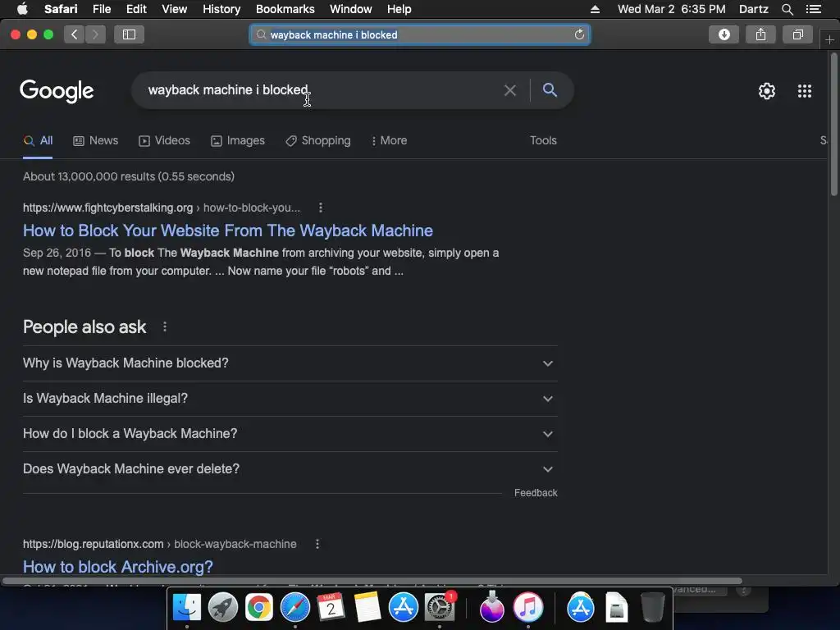
Task: Switch to the News results tab
Action: coord(95,140)
